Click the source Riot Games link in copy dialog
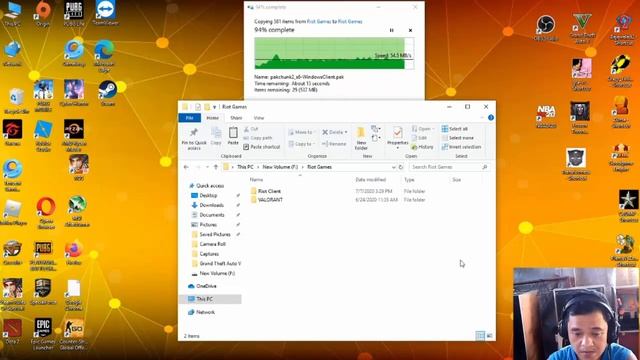 click(x=318, y=21)
